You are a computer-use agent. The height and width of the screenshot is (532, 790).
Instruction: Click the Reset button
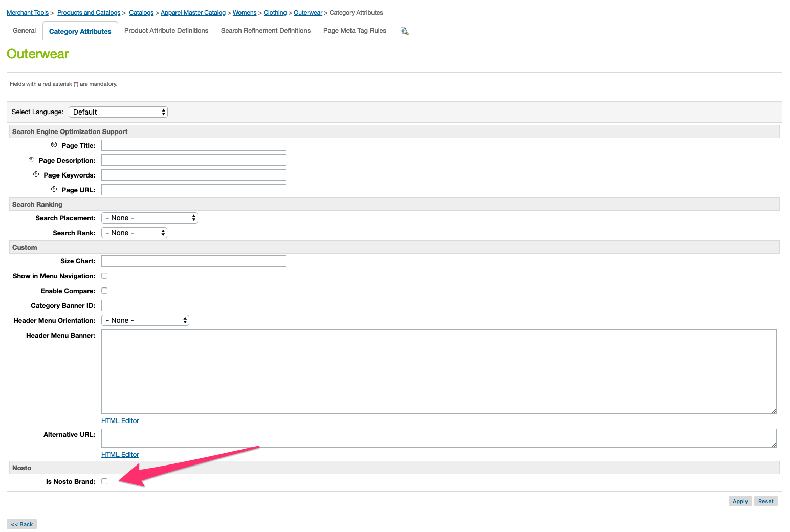click(x=765, y=501)
